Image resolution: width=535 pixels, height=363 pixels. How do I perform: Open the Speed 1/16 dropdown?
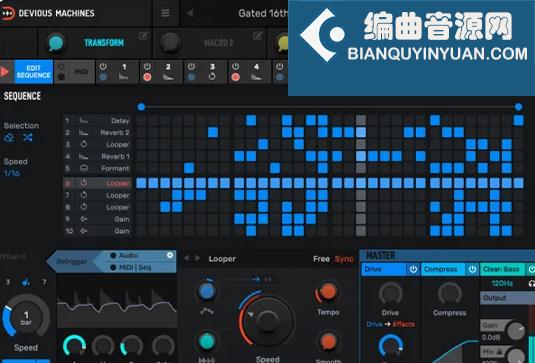[12, 173]
